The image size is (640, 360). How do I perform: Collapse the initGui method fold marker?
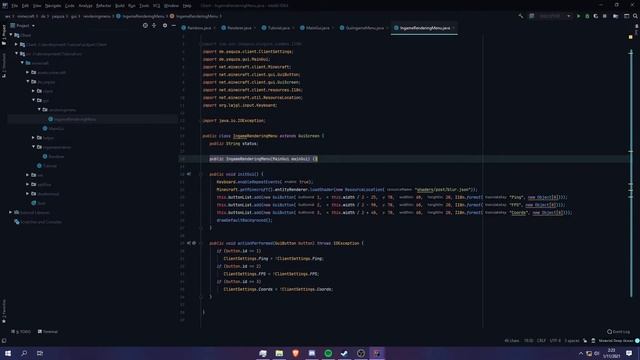pyautogui.click(x=200, y=174)
